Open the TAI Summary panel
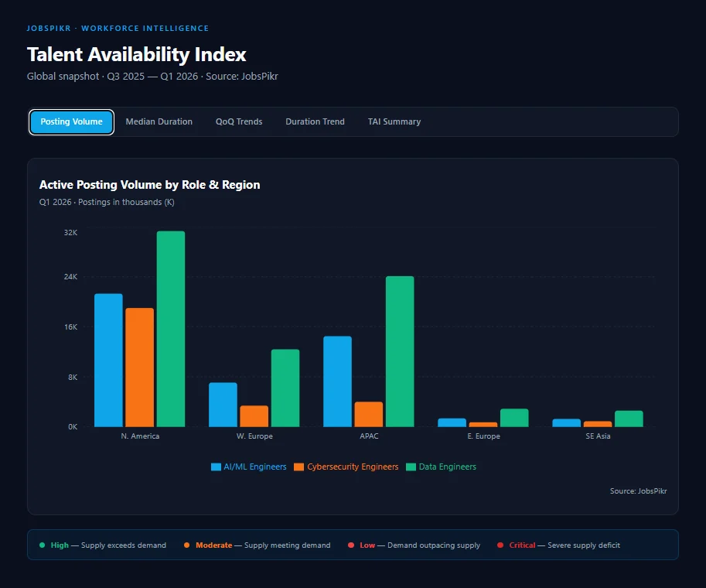Screen dimensions: 706x588 tap(394, 121)
